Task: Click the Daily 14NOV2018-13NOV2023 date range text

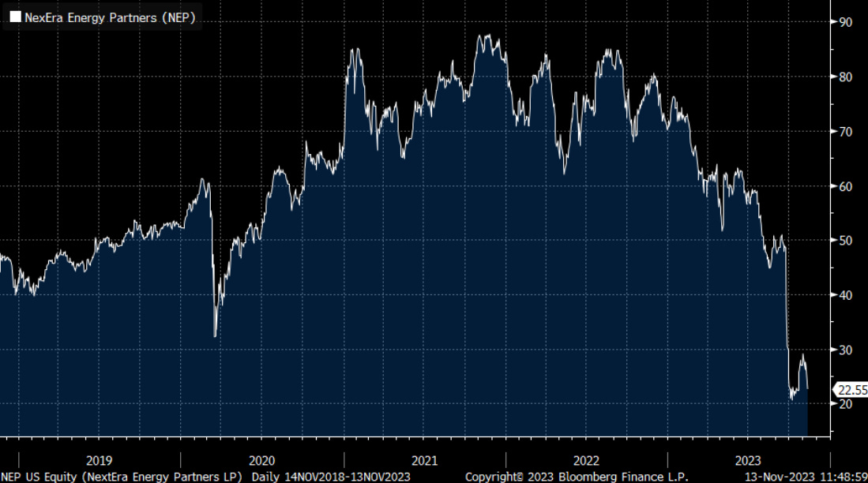Action: pos(331,477)
